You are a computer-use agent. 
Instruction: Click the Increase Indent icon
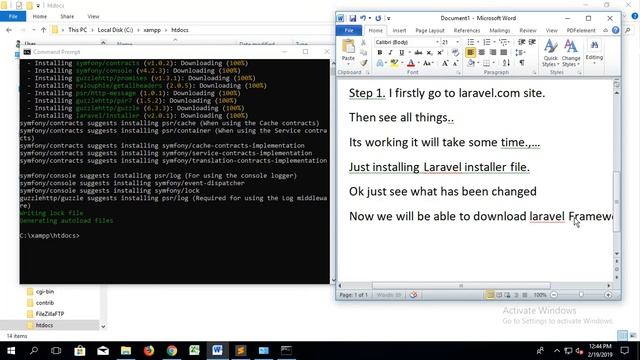[532, 42]
